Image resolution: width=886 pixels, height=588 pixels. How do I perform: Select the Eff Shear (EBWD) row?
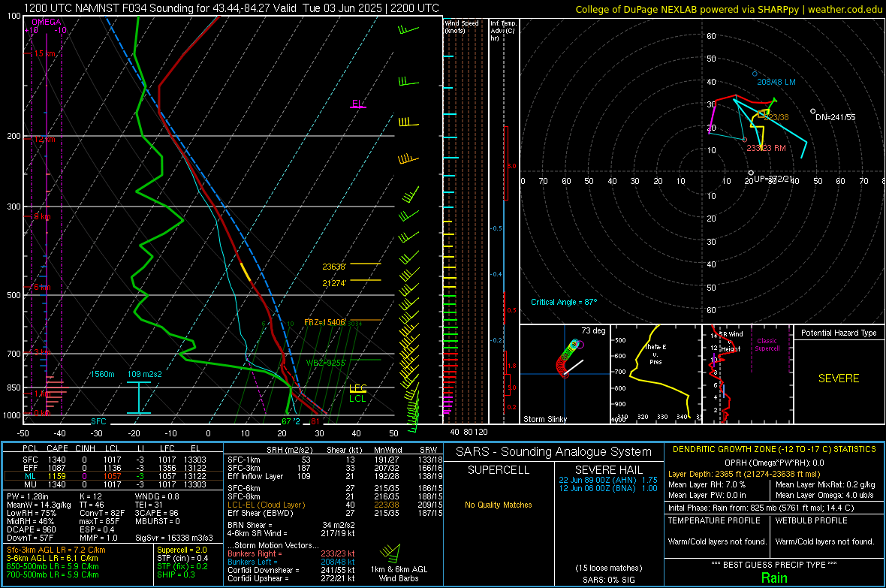click(335, 514)
